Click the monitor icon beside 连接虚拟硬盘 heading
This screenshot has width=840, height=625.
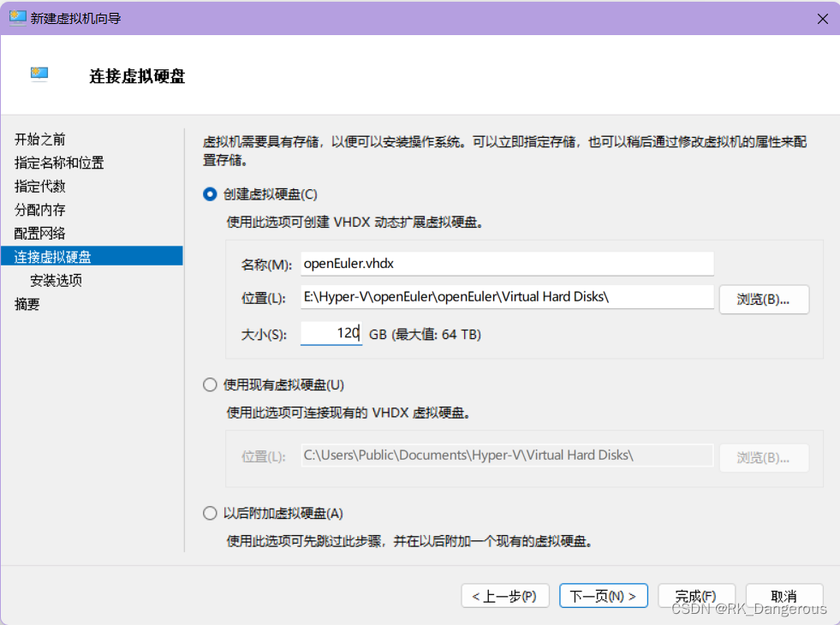(39, 74)
